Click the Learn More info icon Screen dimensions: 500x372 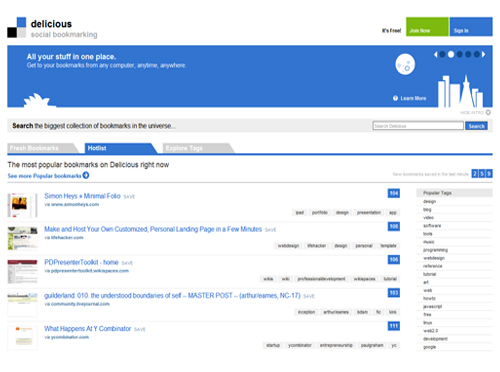pyautogui.click(x=395, y=98)
